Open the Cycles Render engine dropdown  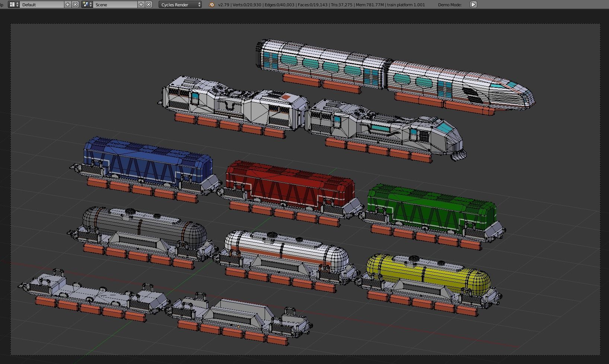180,4
